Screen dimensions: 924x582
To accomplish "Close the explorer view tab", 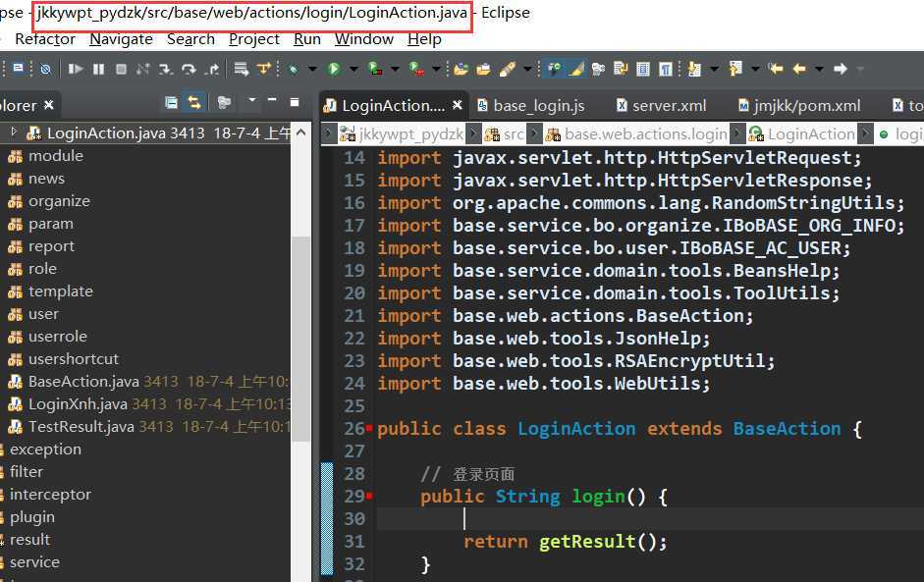I will [x=49, y=105].
